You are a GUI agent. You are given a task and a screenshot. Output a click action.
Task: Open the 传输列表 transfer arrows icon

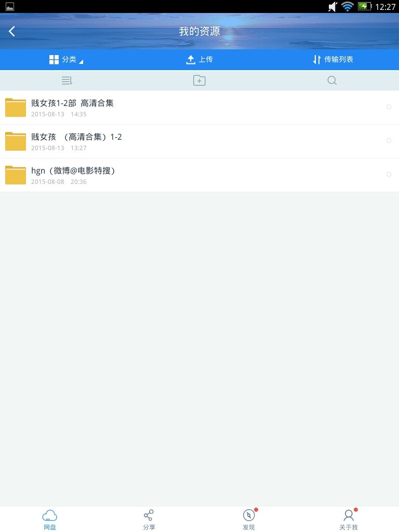click(316, 60)
